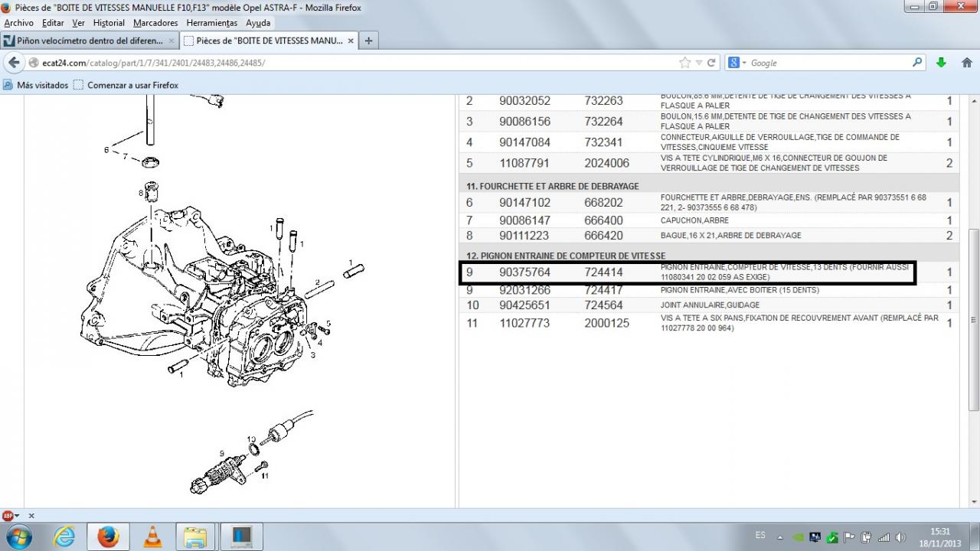Bookmark this page with the star icon
This screenshot has width=980, height=551.
click(684, 63)
